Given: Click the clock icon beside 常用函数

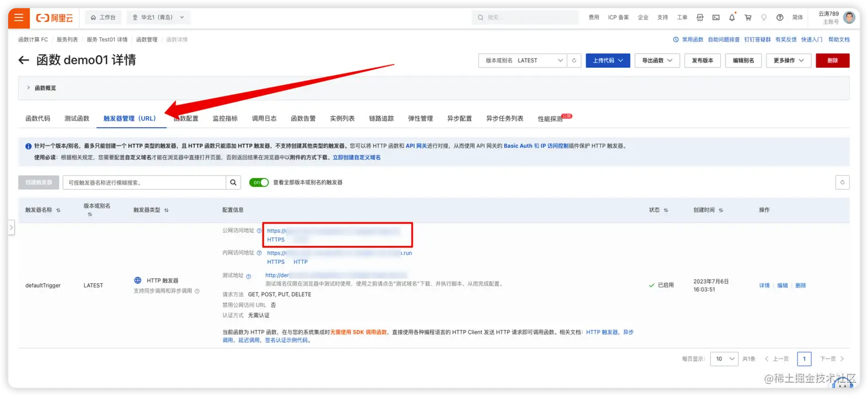Looking at the screenshot, I should pos(676,40).
